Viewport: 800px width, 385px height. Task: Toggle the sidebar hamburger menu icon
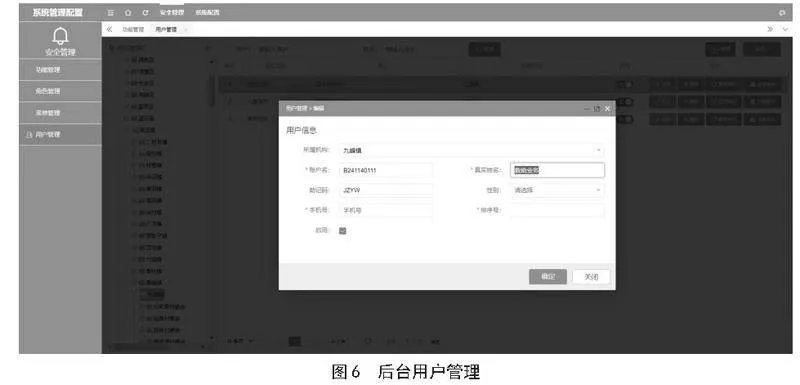pos(111,12)
